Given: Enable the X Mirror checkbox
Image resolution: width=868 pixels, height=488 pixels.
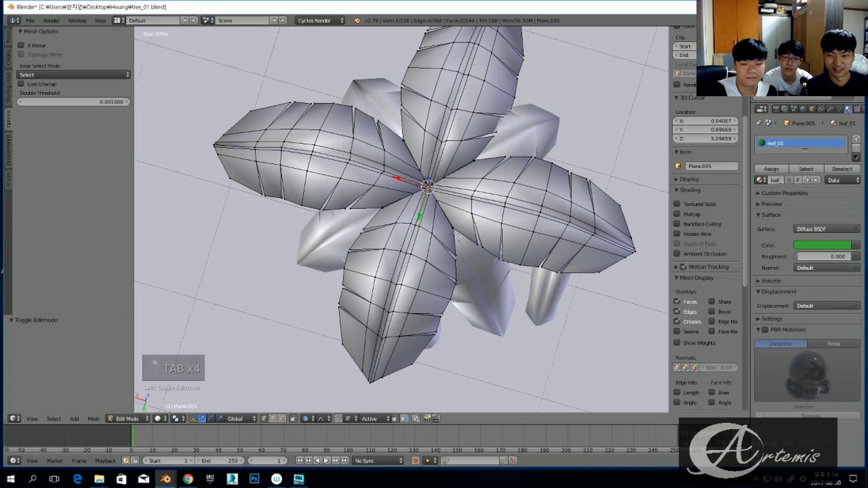Looking at the screenshot, I should (x=21, y=45).
